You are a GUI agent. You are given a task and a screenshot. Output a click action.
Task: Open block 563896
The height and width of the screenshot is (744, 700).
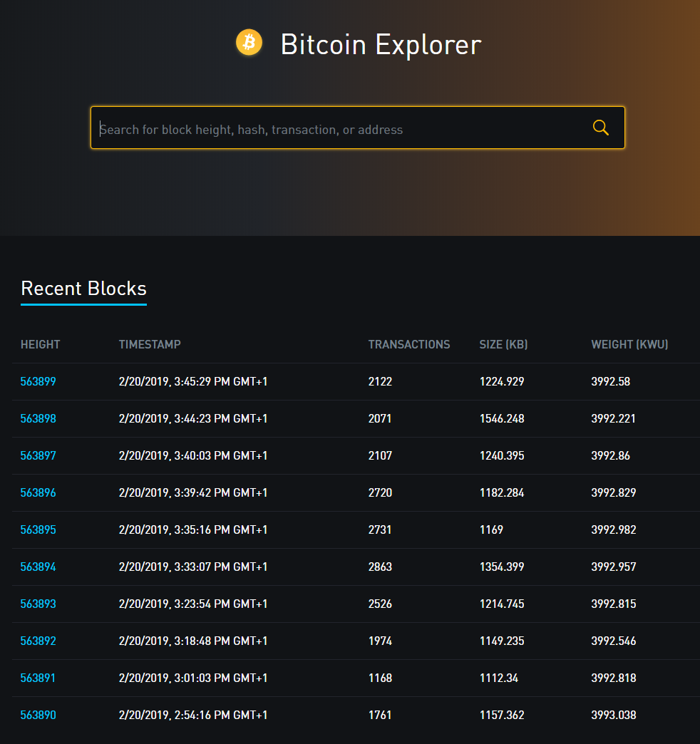coord(38,492)
